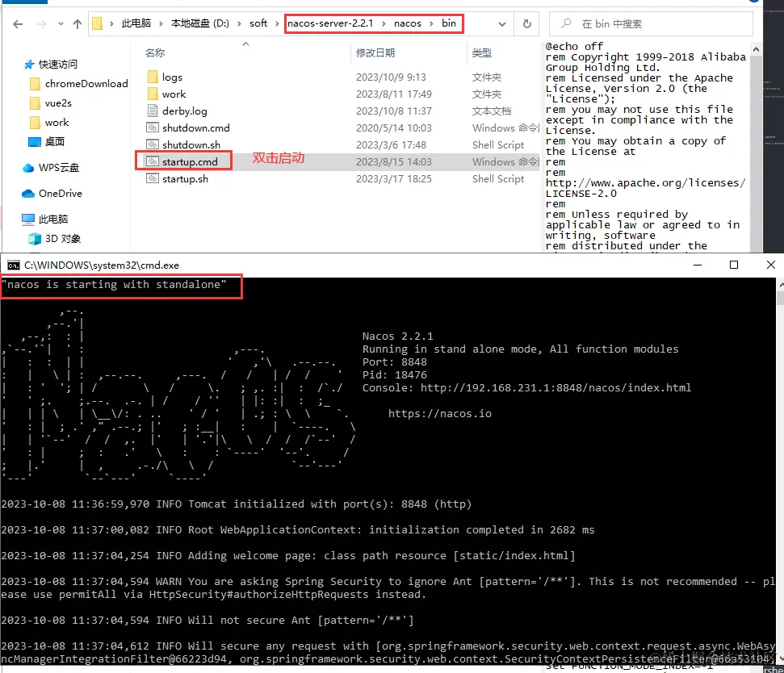Click the search magnifier icon
The image size is (784, 673).
point(565,23)
